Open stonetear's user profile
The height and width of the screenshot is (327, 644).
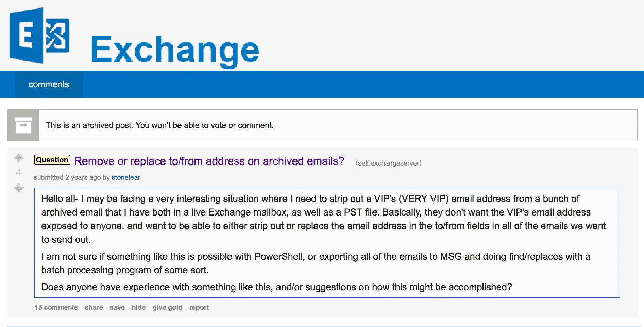pos(126,177)
